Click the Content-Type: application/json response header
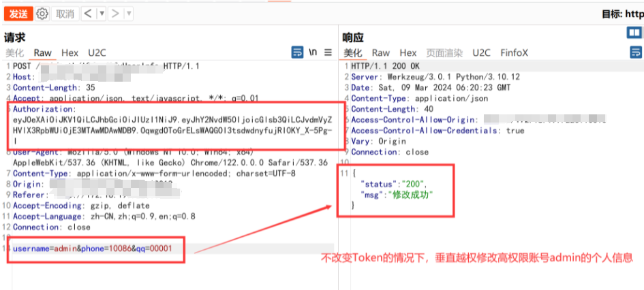This screenshot has width=644, height=290. pos(419,98)
